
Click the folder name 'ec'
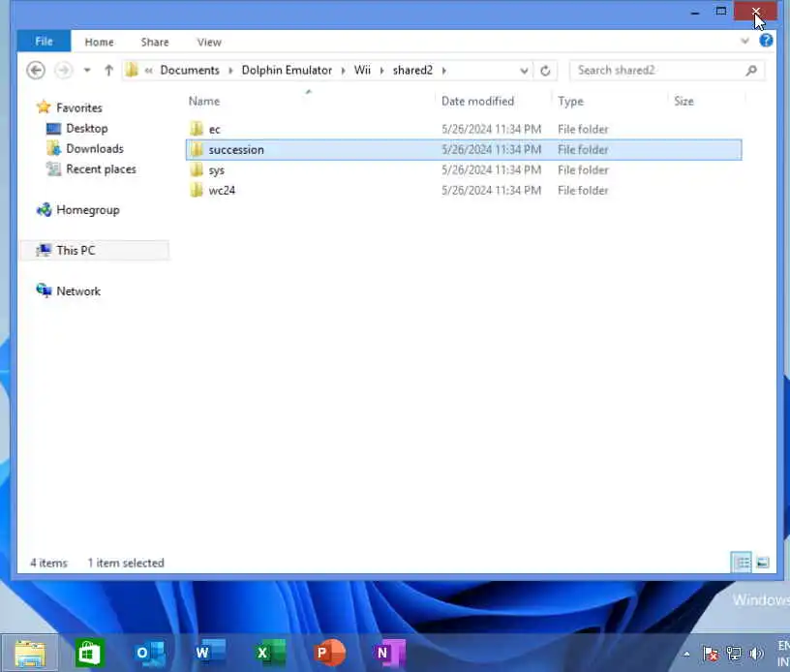(215, 130)
